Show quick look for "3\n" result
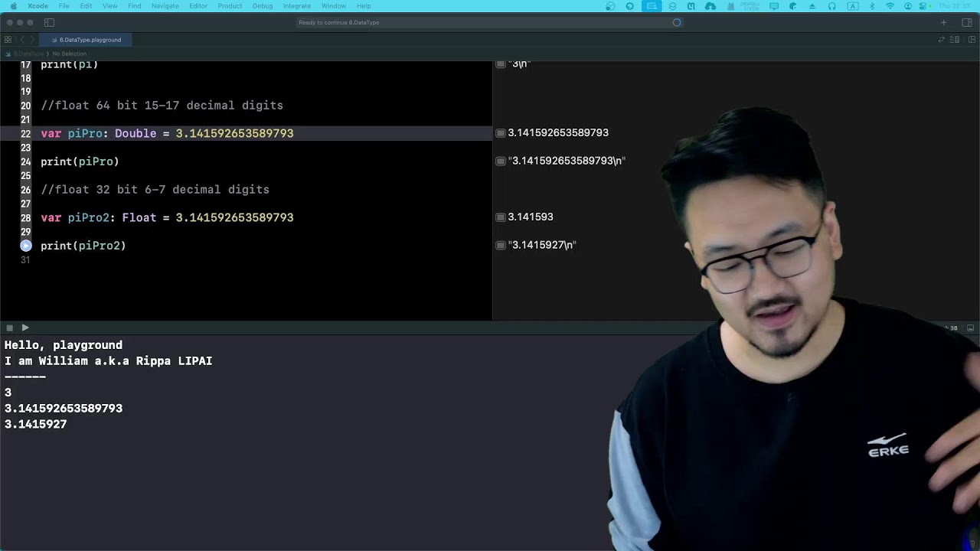The width and height of the screenshot is (980, 551). (x=501, y=64)
